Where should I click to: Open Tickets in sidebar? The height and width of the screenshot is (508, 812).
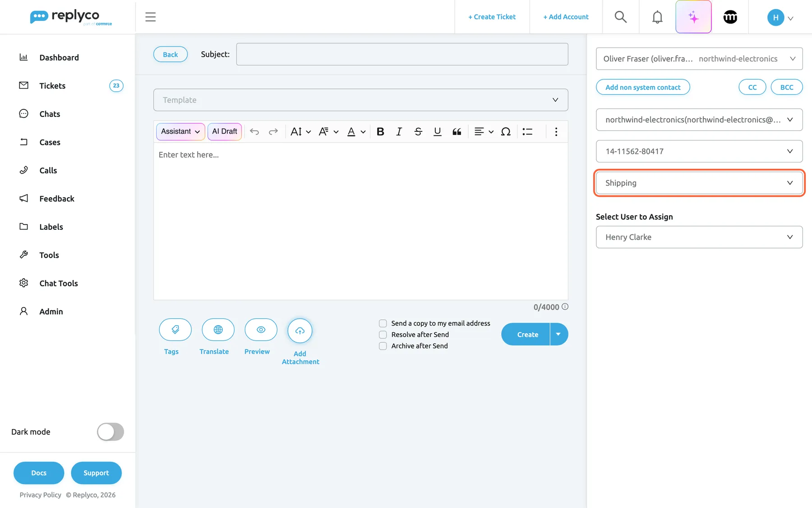pyautogui.click(x=52, y=86)
